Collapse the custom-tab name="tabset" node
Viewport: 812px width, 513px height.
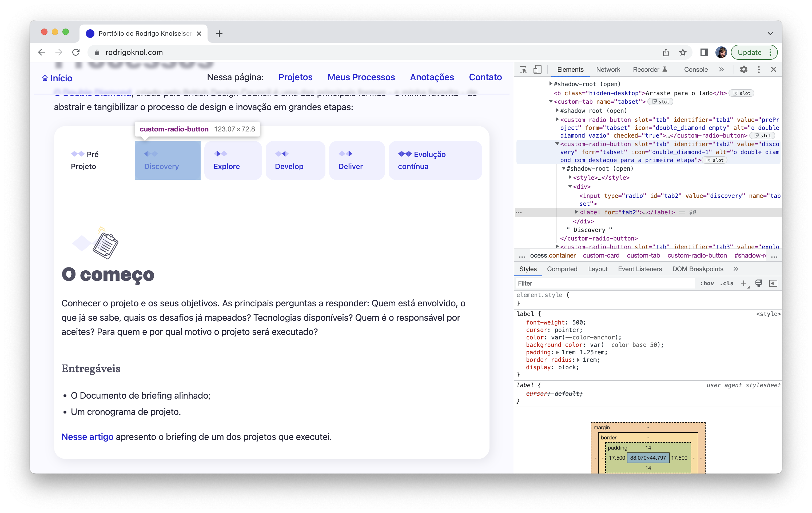click(551, 102)
